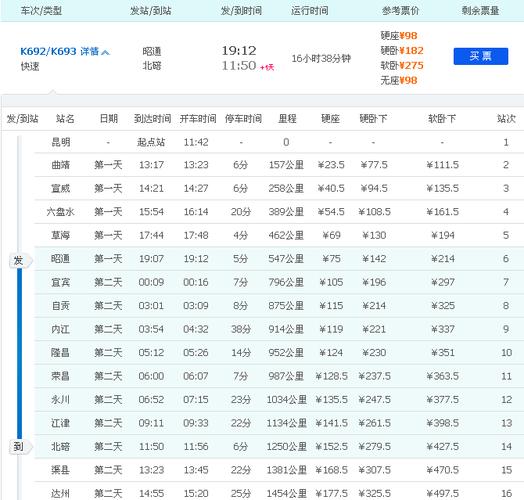Click the 软卧下 column header
Screen dimensions: 524x500
coord(442,119)
